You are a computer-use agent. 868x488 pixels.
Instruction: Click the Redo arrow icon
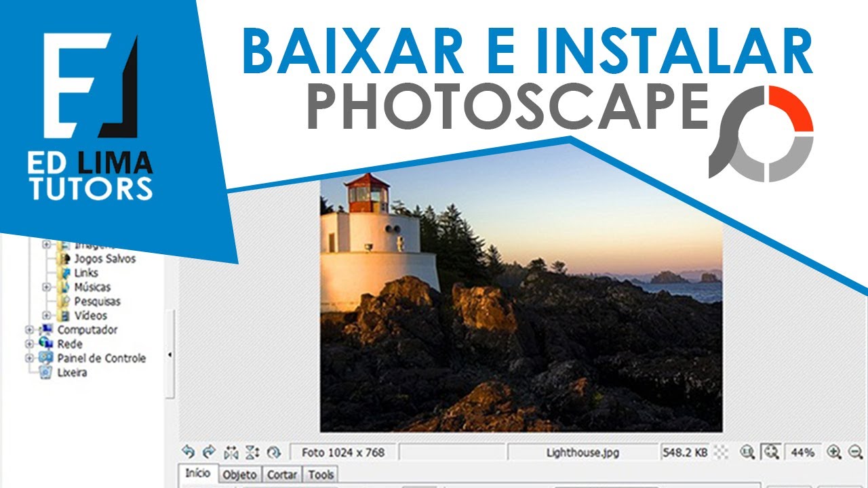[x=210, y=452]
